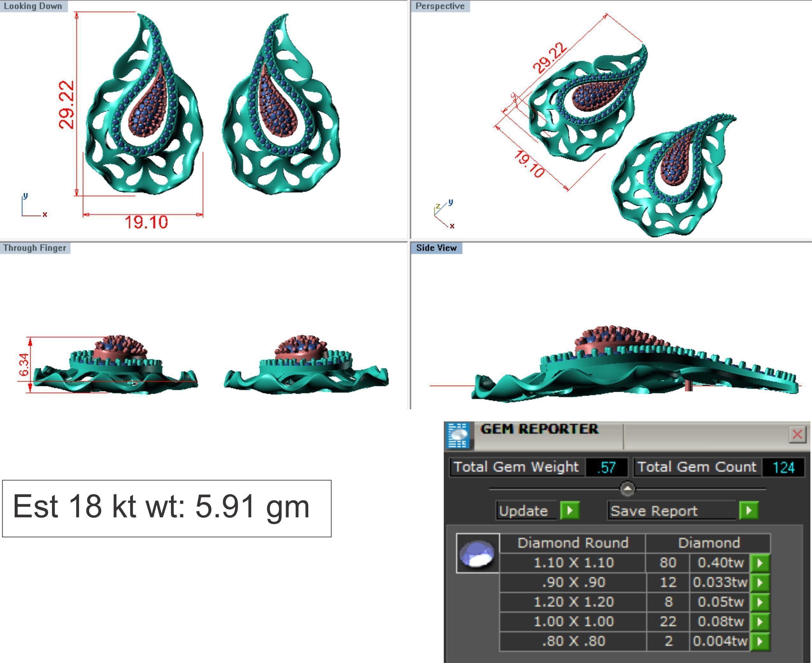Click the .80 X .80 size cell
Viewport: 812px width, 663px height.
(573, 641)
